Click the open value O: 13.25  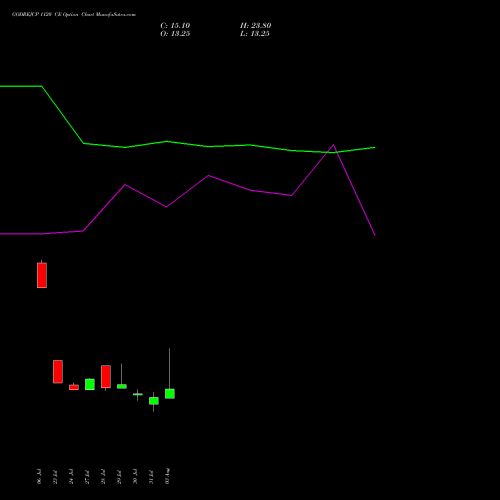pos(175,34)
